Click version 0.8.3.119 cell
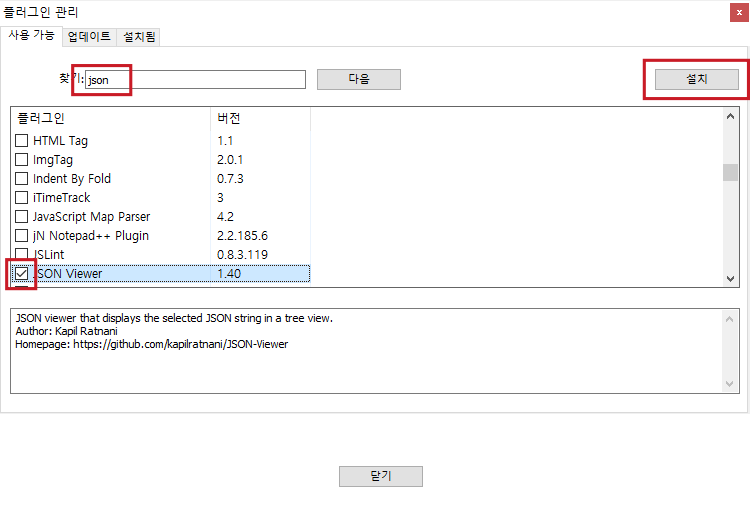This screenshot has width=750, height=514. pyautogui.click(x=243, y=254)
